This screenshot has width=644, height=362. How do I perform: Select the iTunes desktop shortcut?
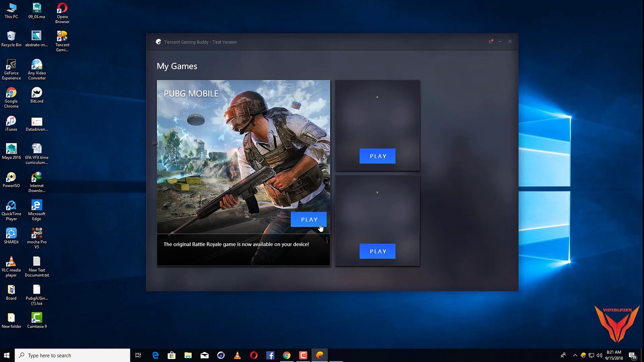click(x=11, y=123)
